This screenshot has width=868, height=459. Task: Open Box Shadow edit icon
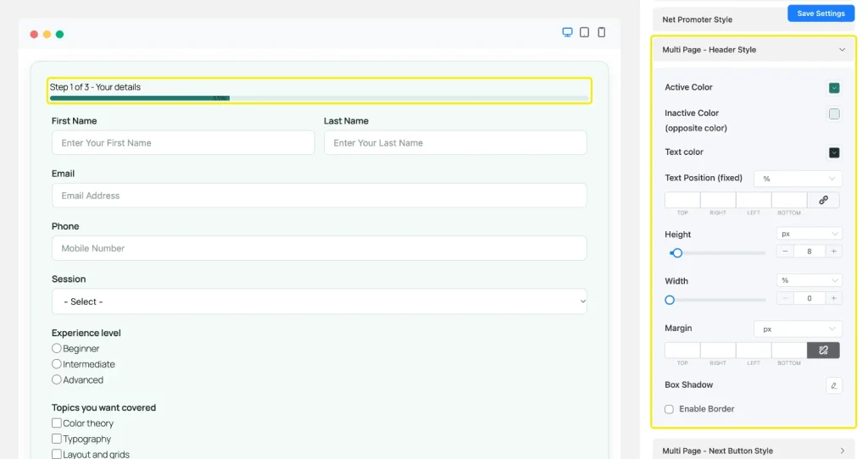(x=834, y=385)
